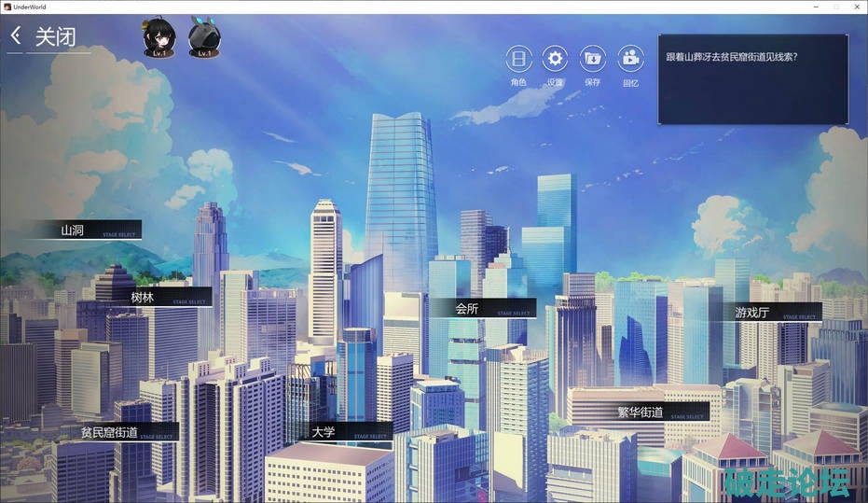Select the dark-haired girl character portrait

[159, 37]
